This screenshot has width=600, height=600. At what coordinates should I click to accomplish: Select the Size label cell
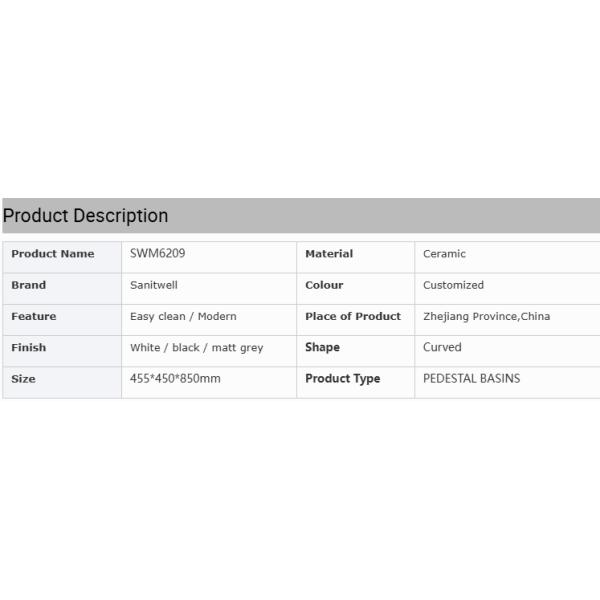pyautogui.click(x=23, y=379)
